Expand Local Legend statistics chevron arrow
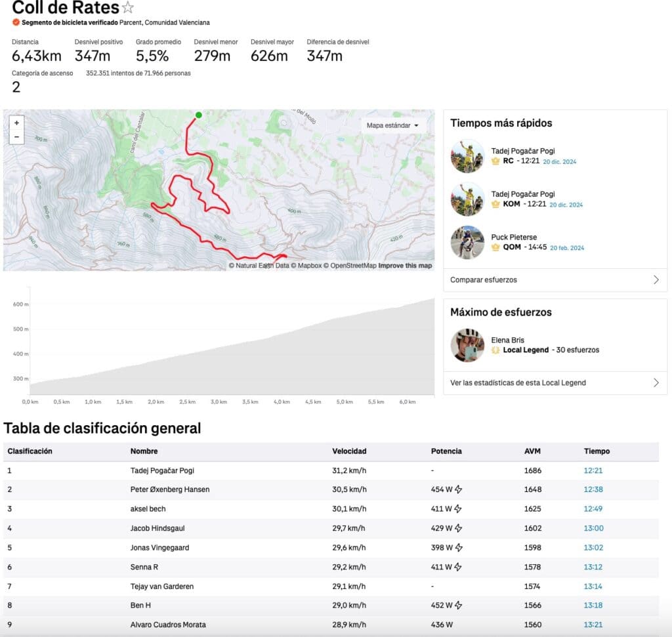Image resolution: width=672 pixels, height=637 pixels. tap(656, 382)
